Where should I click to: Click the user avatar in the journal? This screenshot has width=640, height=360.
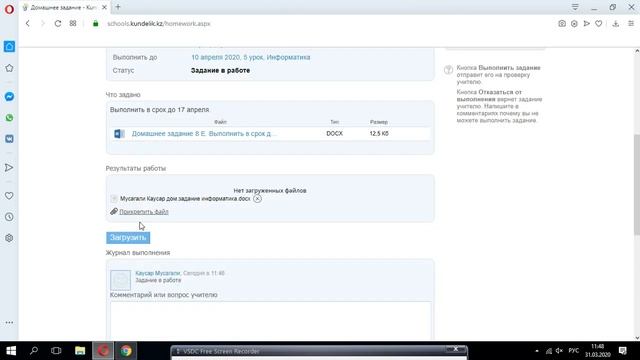[120, 280]
